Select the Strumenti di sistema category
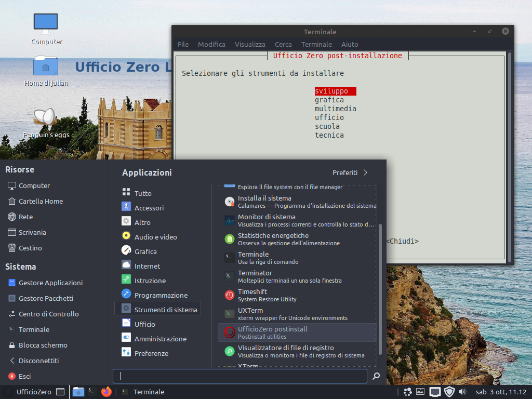This screenshot has width=532, height=399. [158, 308]
